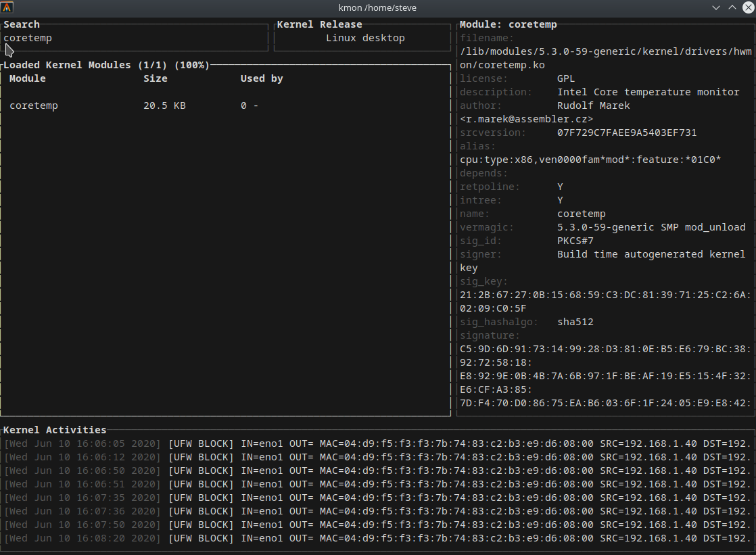The height and width of the screenshot is (555, 756).
Task: Minimize the kmon terminal window
Action: [716, 7]
